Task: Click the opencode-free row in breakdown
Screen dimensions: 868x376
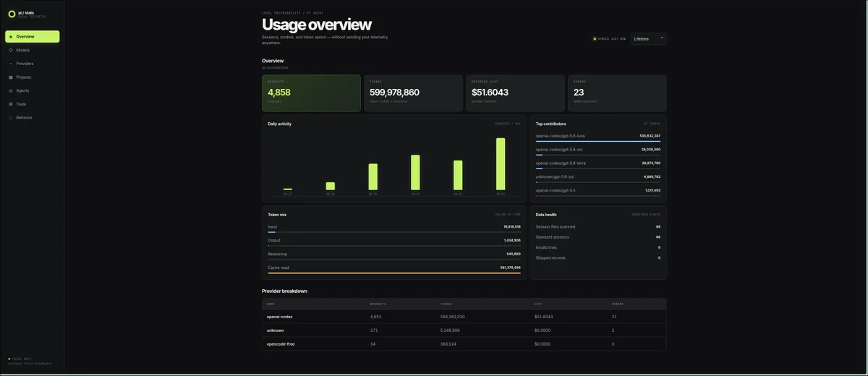Action: [x=464, y=344]
